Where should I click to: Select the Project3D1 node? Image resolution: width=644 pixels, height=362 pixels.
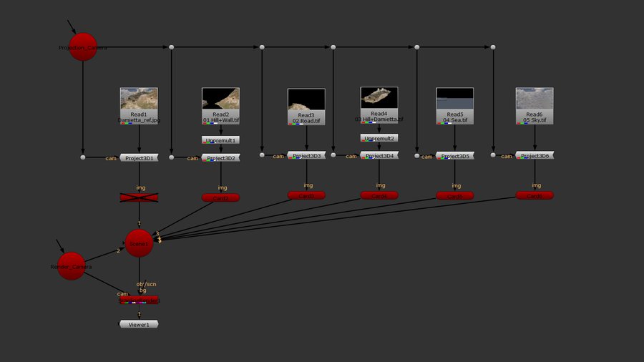tap(139, 157)
